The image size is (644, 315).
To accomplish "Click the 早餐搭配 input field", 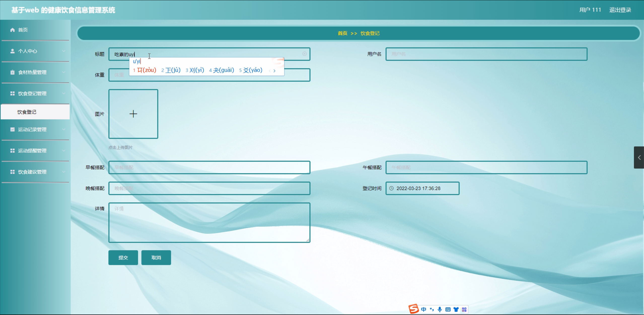I will [x=209, y=167].
